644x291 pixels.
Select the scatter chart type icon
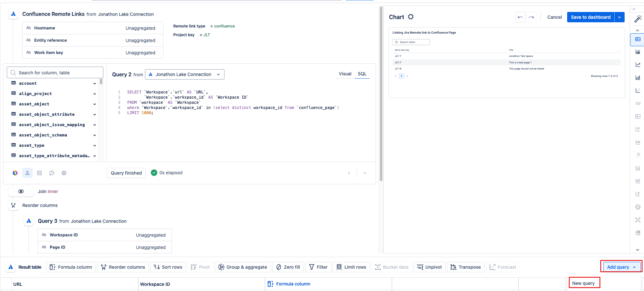tap(638, 91)
